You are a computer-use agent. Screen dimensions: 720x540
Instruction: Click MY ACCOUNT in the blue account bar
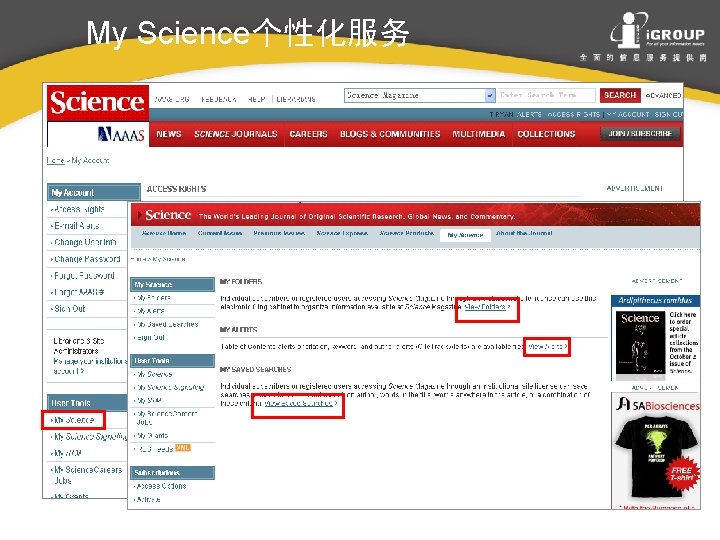628,114
